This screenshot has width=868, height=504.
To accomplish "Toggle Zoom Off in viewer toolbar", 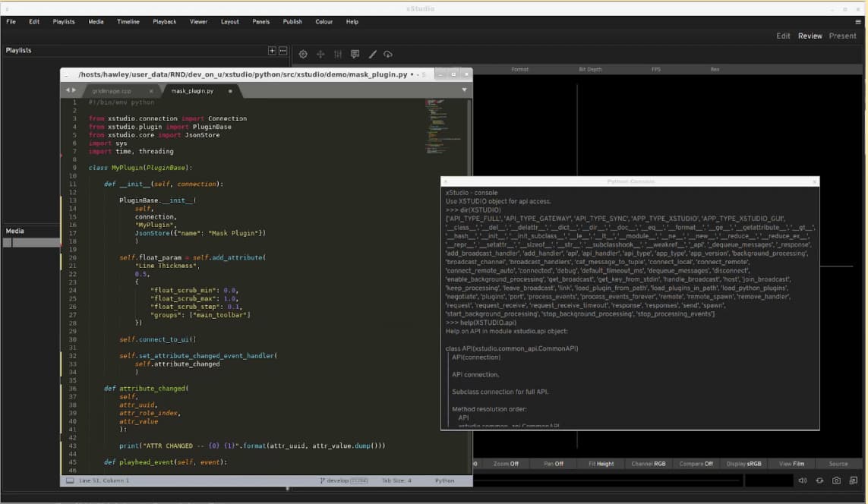I will [x=506, y=464].
